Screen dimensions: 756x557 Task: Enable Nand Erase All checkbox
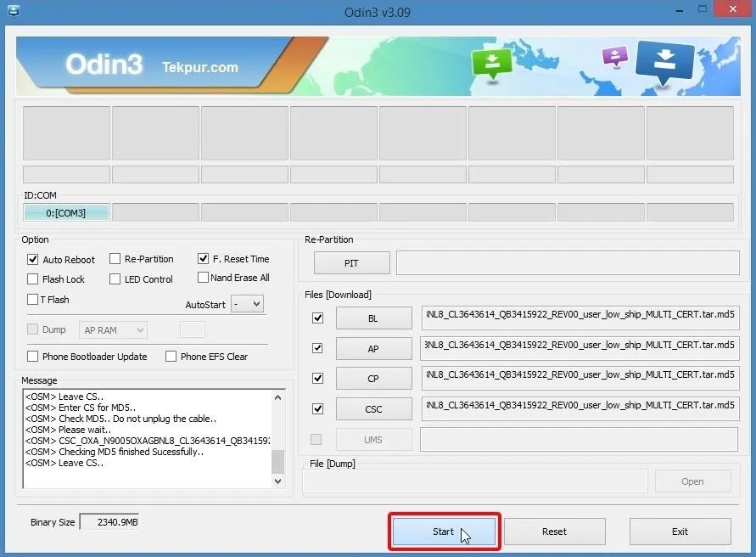[x=203, y=278]
